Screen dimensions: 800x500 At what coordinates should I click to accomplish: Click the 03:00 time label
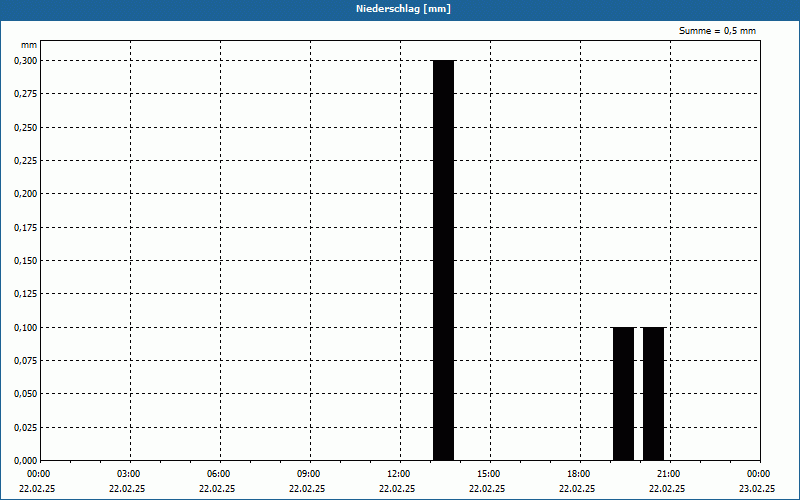point(129,474)
